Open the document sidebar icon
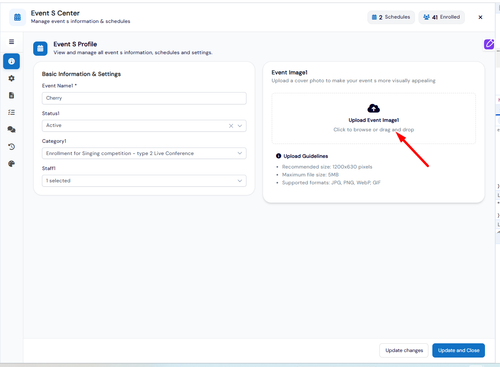Viewport: 500px width, 367px height. click(11, 95)
